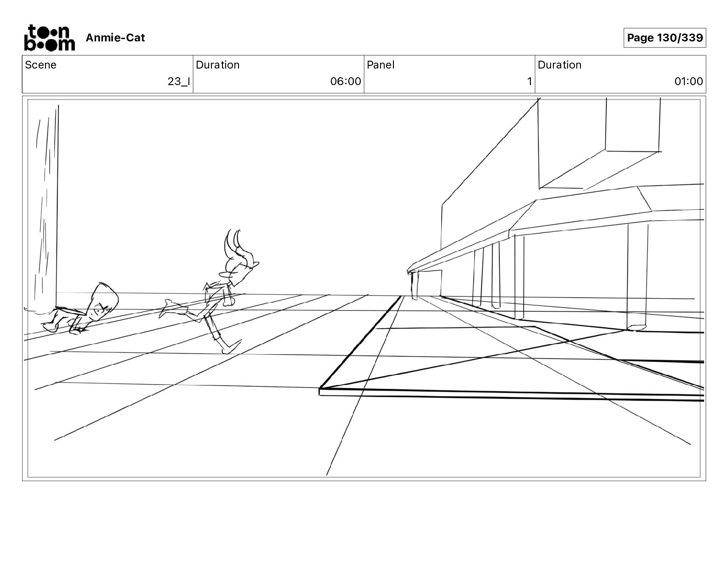Click the scene duration value 06:00
Screen dimensions: 728x563
[x=346, y=82]
